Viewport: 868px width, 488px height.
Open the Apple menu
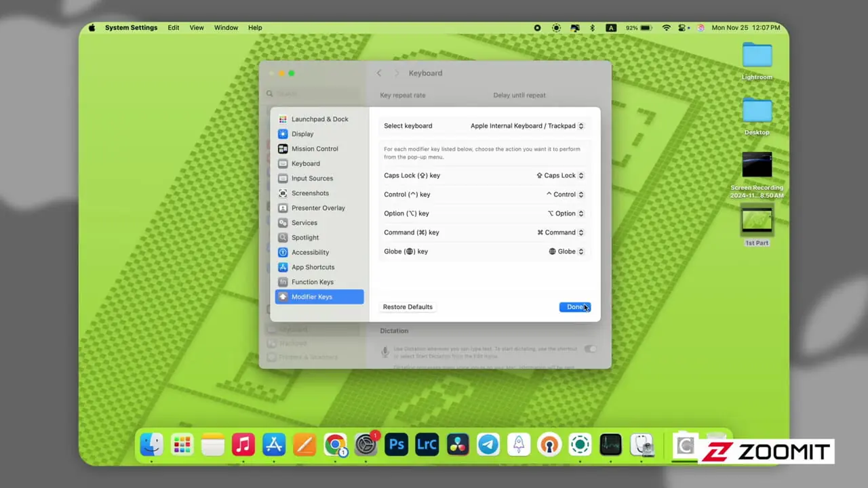point(91,28)
